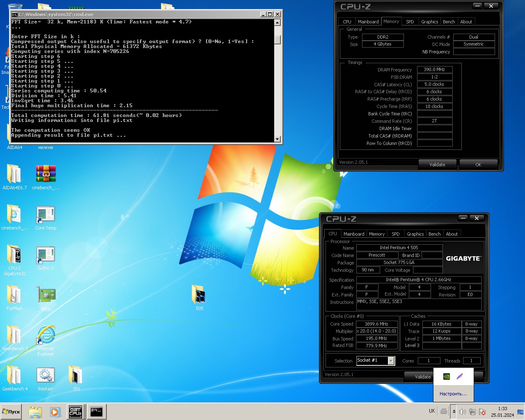Open About tab in Memory CPU-Z window
This screenshot has height=420, width=525.
tap(466, 22)
